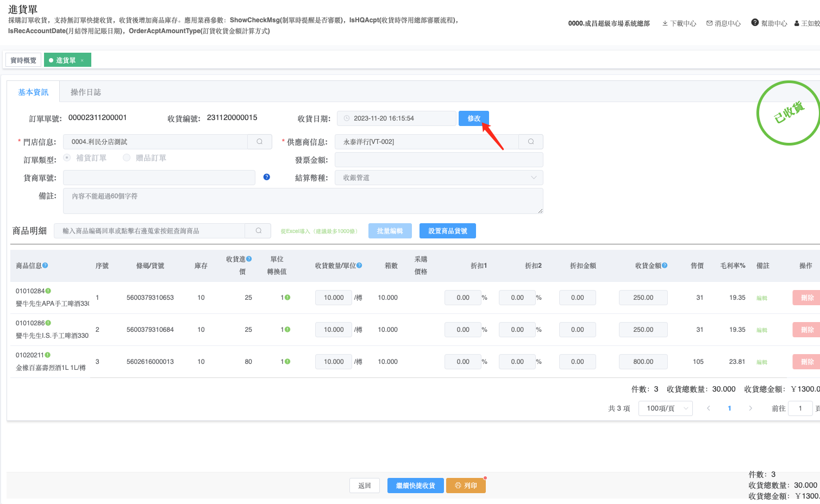
Task: Switch to 實時概覽 tab
Action: coord(23,60)
